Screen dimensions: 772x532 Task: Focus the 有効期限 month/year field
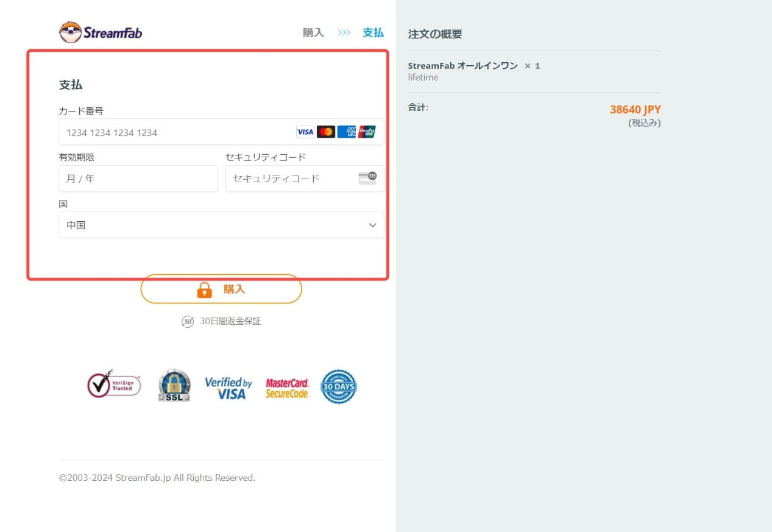tap(138, 179)
